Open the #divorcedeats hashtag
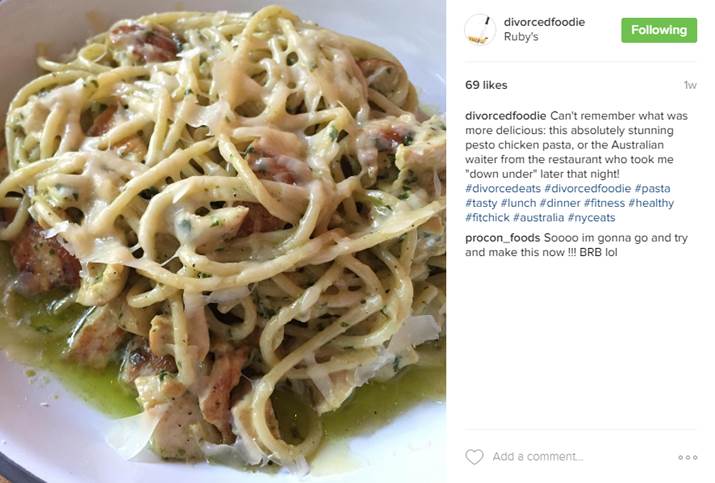This screenshot has height=483, width=715. pos(503,188)
